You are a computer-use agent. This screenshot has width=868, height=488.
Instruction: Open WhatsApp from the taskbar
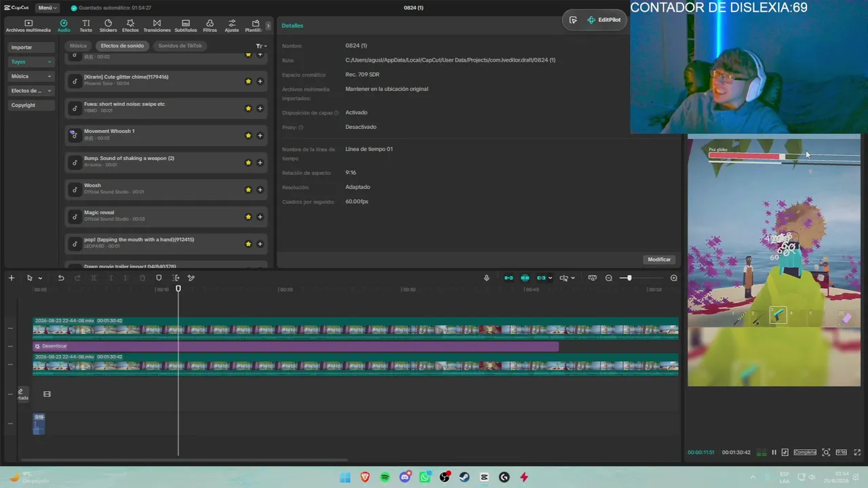click(425, 477)
